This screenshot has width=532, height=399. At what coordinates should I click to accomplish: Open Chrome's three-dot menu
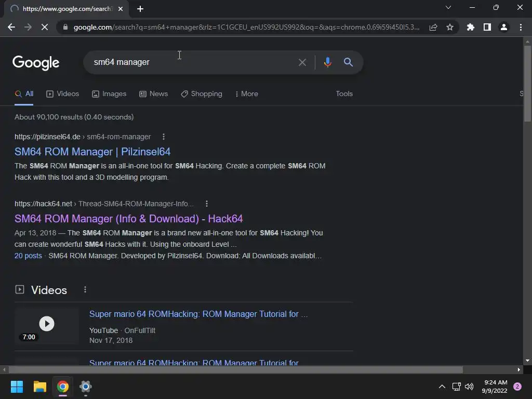[521, 27]
